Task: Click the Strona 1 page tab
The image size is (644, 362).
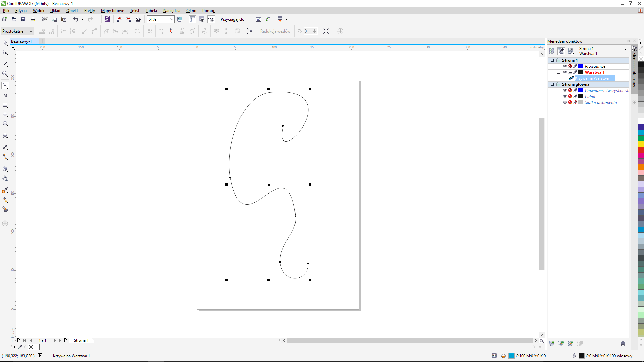Action: pos(81,340)
